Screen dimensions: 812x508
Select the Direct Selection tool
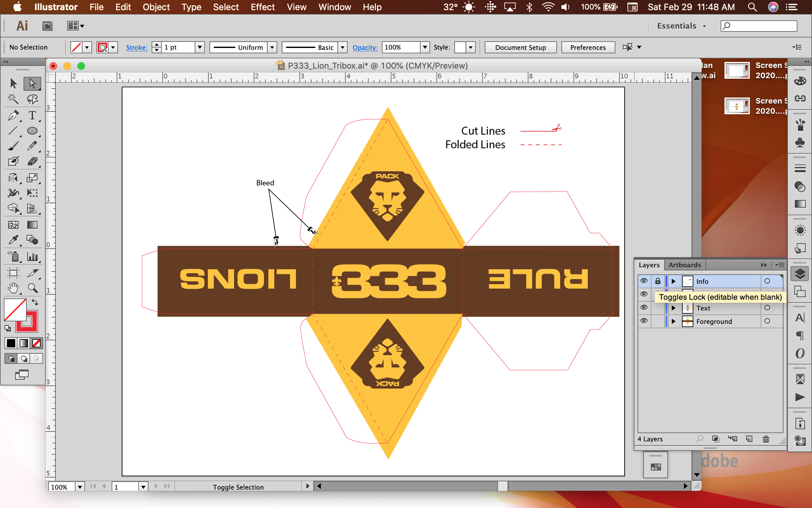click(x=32, y=83)
